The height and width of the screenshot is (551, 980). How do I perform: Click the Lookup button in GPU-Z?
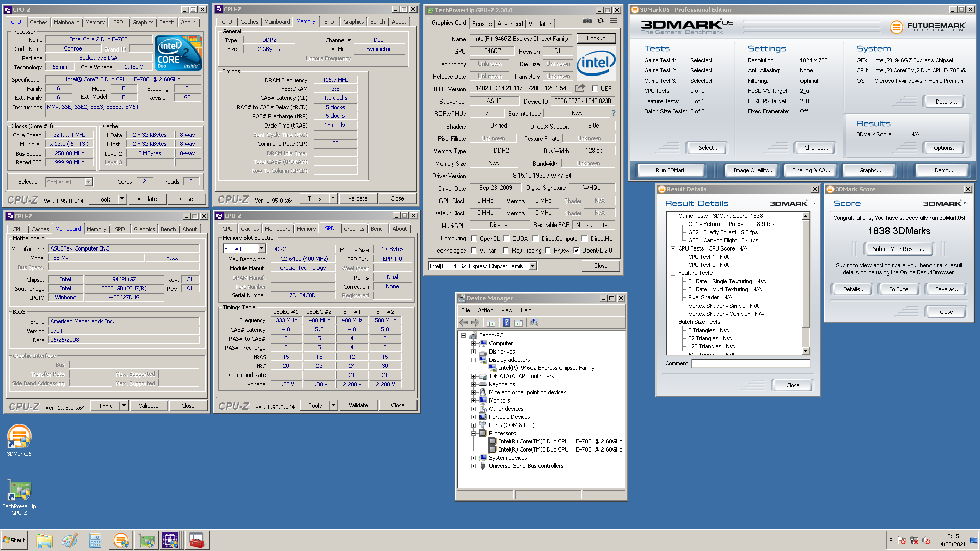[x=596, y=38]
